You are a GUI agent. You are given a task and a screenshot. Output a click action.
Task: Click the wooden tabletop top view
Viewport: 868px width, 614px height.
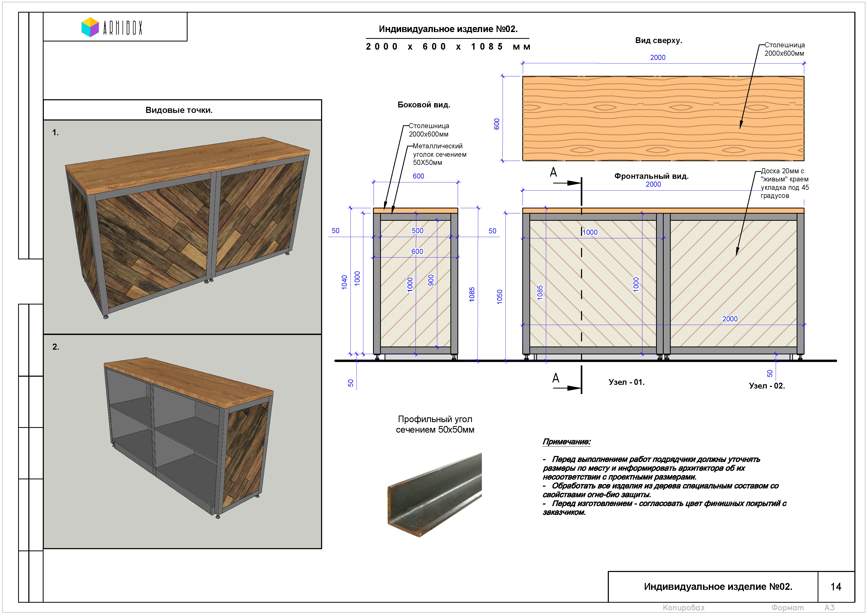click(663, 118)
